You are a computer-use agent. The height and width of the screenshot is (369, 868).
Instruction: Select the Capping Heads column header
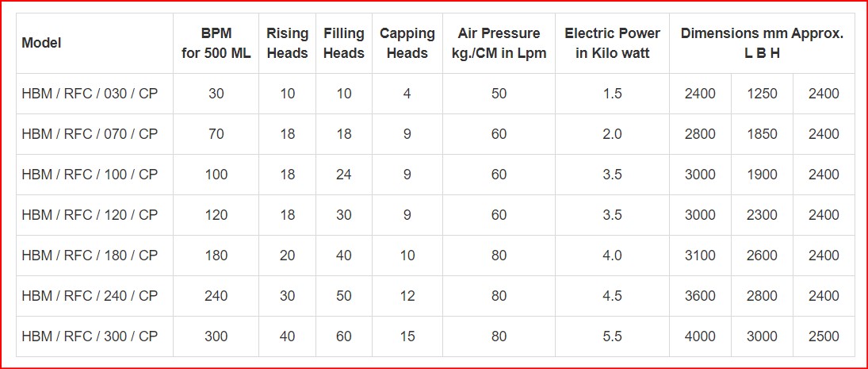coord(407,43)
